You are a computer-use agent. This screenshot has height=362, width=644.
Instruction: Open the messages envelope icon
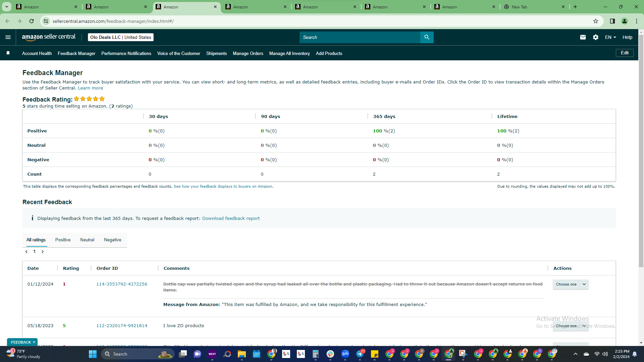(x=583, y=37)
